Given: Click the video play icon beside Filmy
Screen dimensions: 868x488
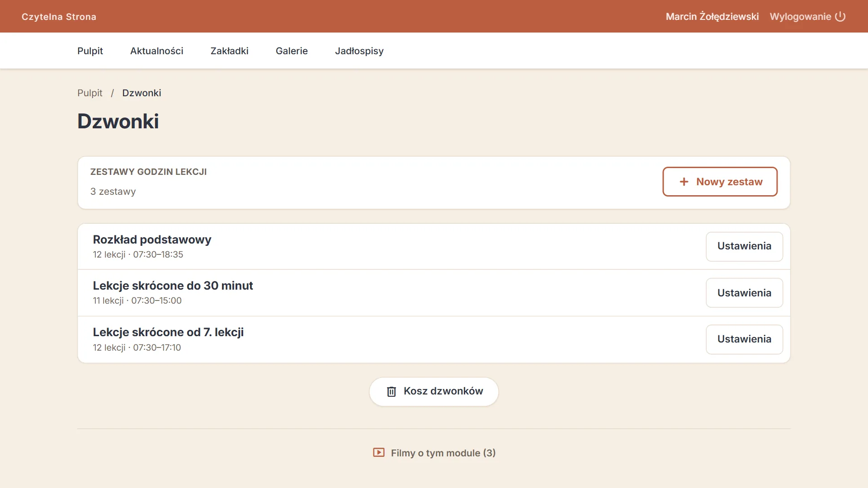Looking at the screenshot, I should pyautogui.click(x=379, y=452).
